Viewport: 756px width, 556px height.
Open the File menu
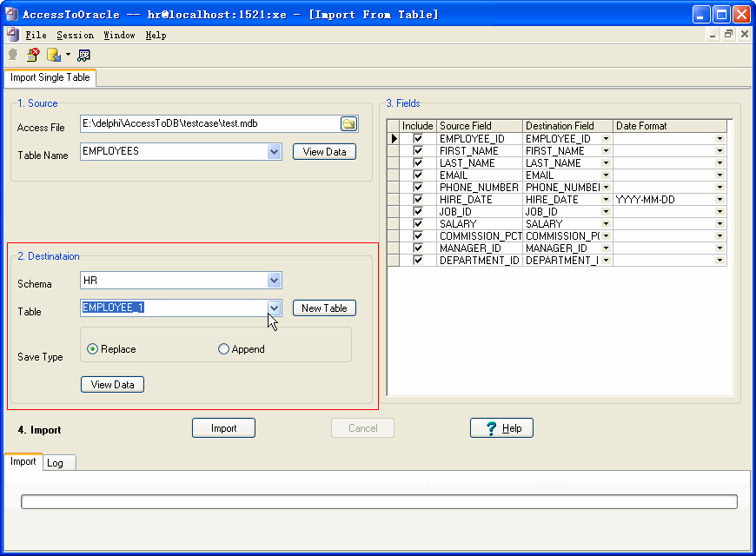36,36
